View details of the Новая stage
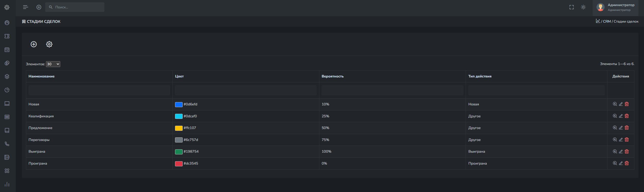644x192 pixels. [x=615, y=104]
